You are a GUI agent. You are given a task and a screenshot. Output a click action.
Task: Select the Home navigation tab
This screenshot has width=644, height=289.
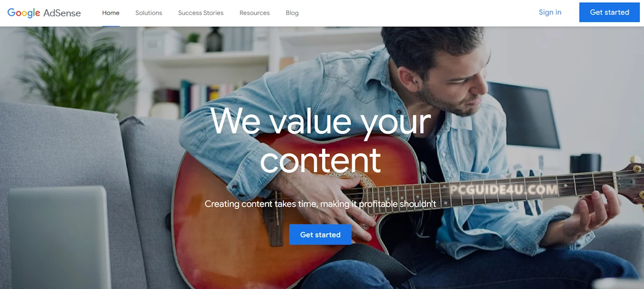tap(111, 13)
